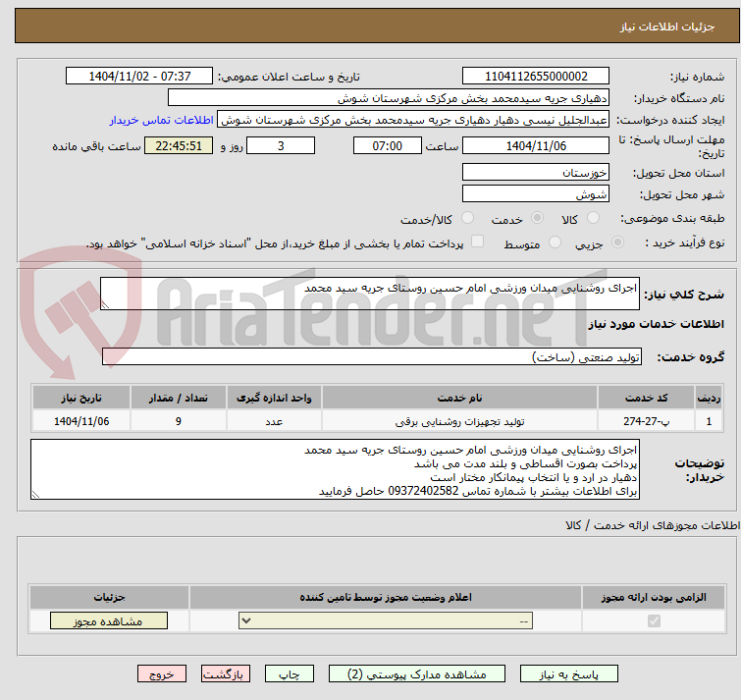The width and height of the screenshot is (741, 700).
Task: Click service code cell پ-27-274
Action: point(646,420)
